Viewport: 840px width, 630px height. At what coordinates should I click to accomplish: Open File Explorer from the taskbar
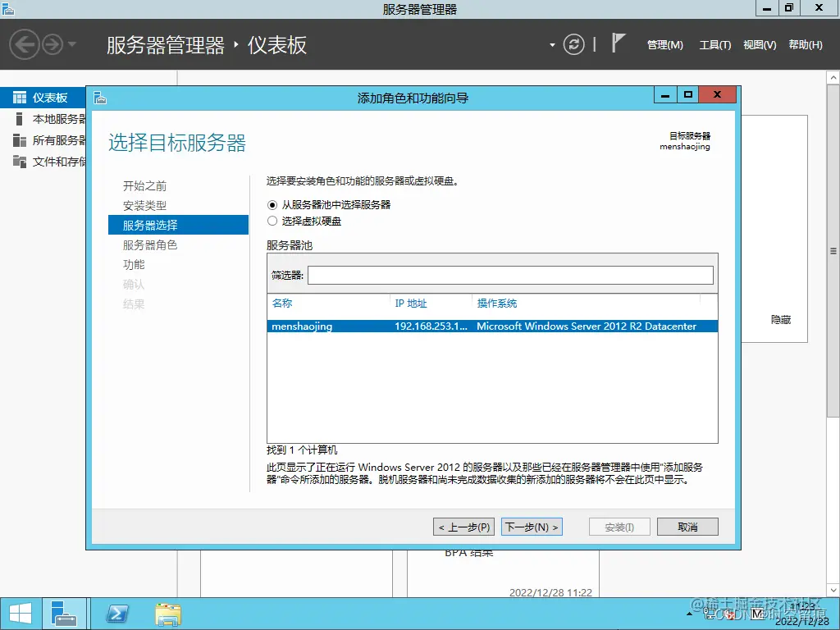pos(167,613)
